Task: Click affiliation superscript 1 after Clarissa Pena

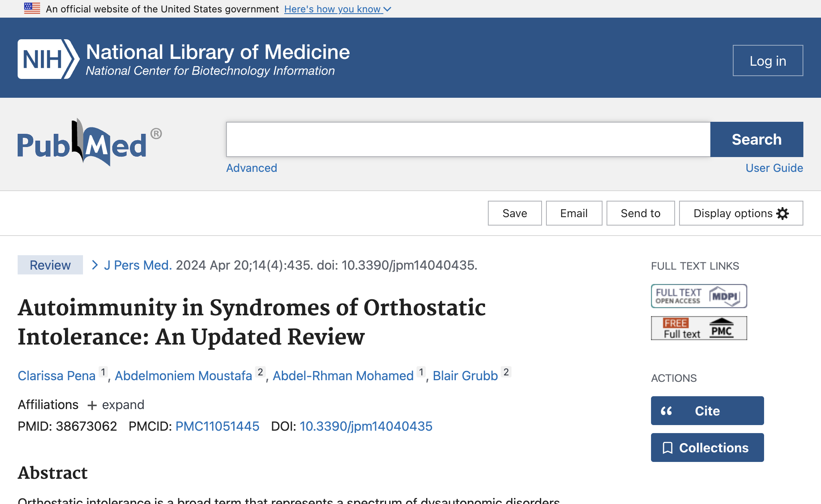Action: click(103, 372)
